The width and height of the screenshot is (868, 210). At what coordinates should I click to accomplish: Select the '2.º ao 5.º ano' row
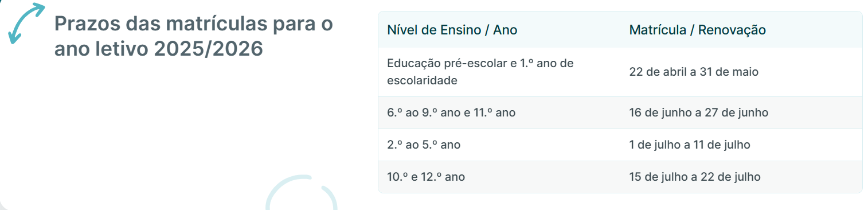tap(620, 145)
